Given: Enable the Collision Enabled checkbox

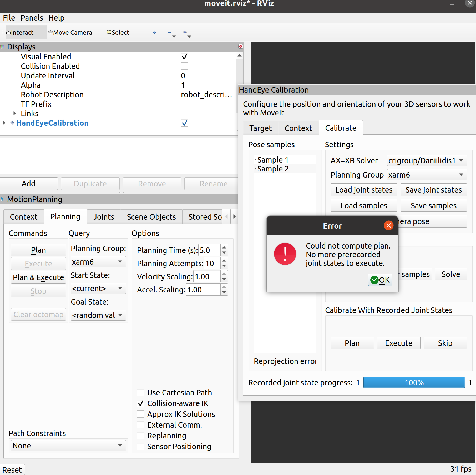Looking at the screenshot, I should 185,66.
